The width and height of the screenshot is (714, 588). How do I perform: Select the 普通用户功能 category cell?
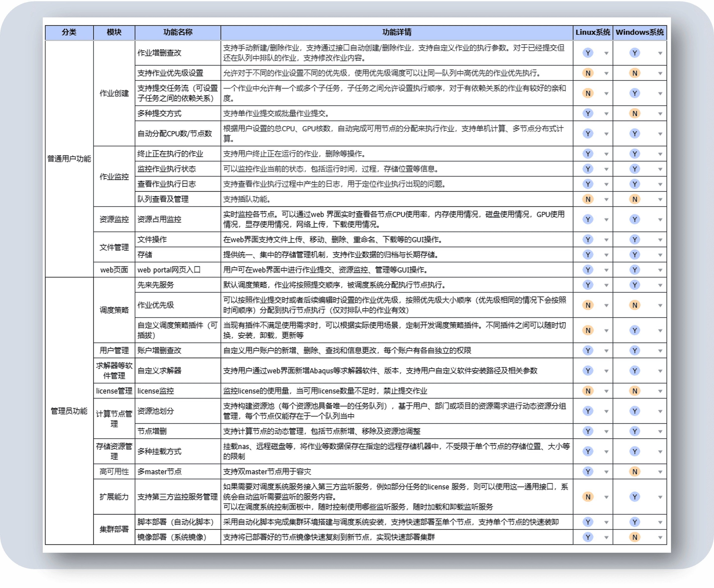[x=69, y=159]
